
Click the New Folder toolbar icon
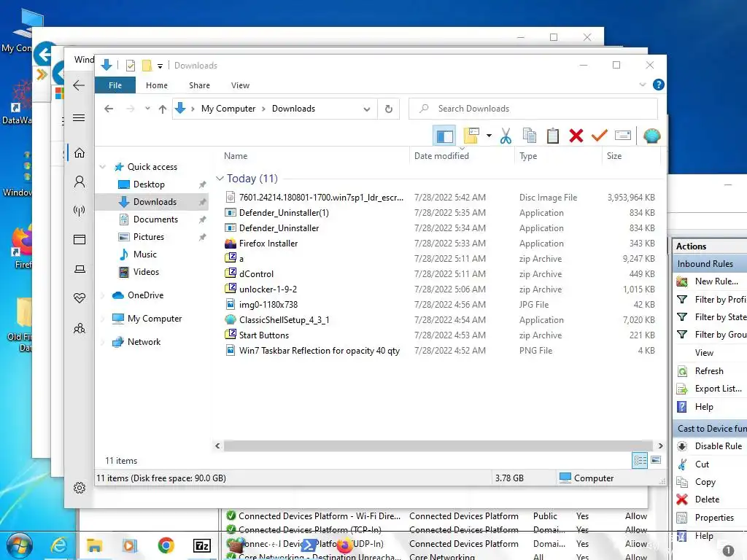pos(471,136)
